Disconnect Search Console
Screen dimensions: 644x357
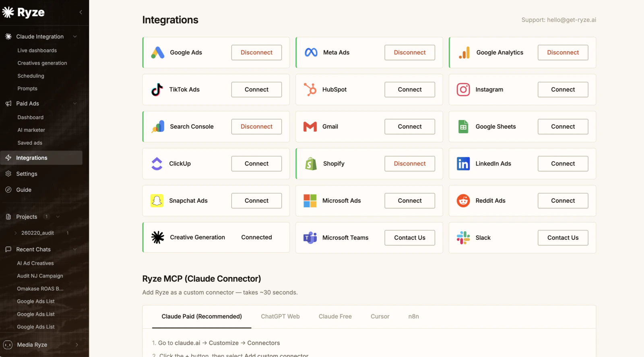pos(256,127)
